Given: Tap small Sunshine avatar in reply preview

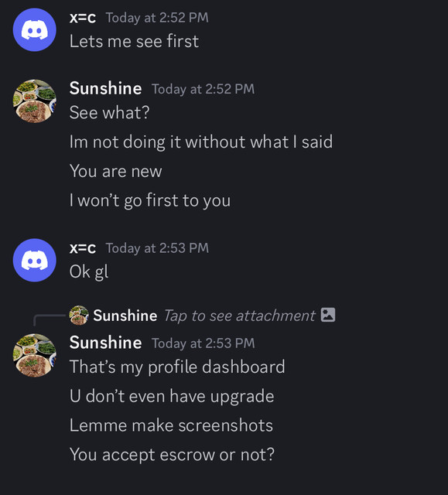Looking at the screenshot, I should 79,315.
